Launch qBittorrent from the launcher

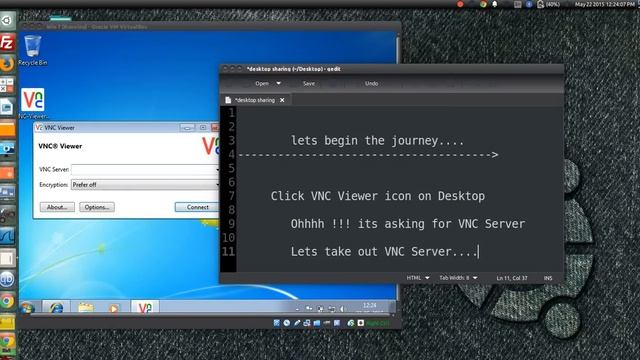coord(7,279)
